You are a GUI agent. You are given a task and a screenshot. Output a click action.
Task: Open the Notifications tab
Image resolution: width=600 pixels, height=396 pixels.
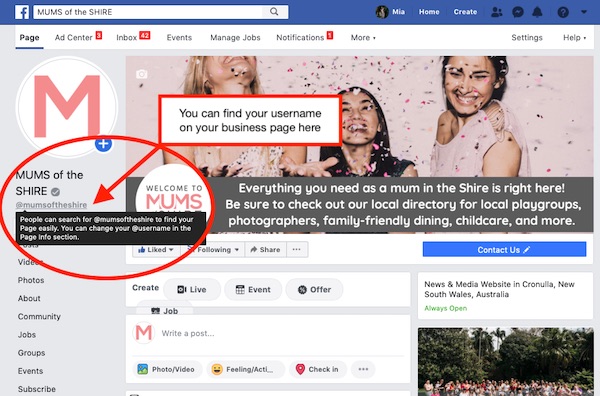305,37
